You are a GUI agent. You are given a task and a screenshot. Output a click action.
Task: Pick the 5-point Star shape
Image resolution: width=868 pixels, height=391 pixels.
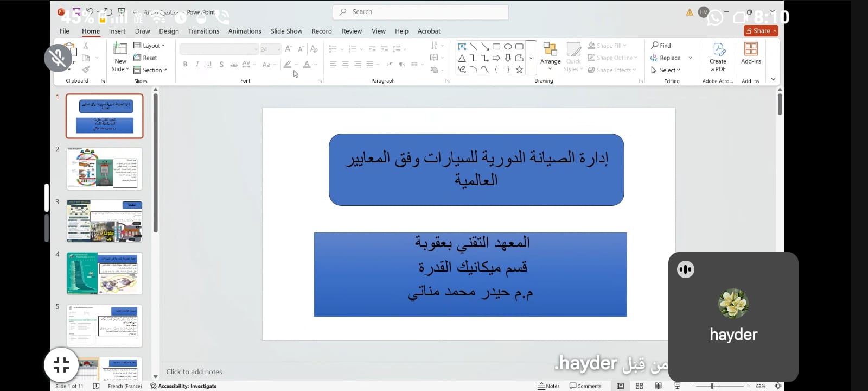pos(519,70)
